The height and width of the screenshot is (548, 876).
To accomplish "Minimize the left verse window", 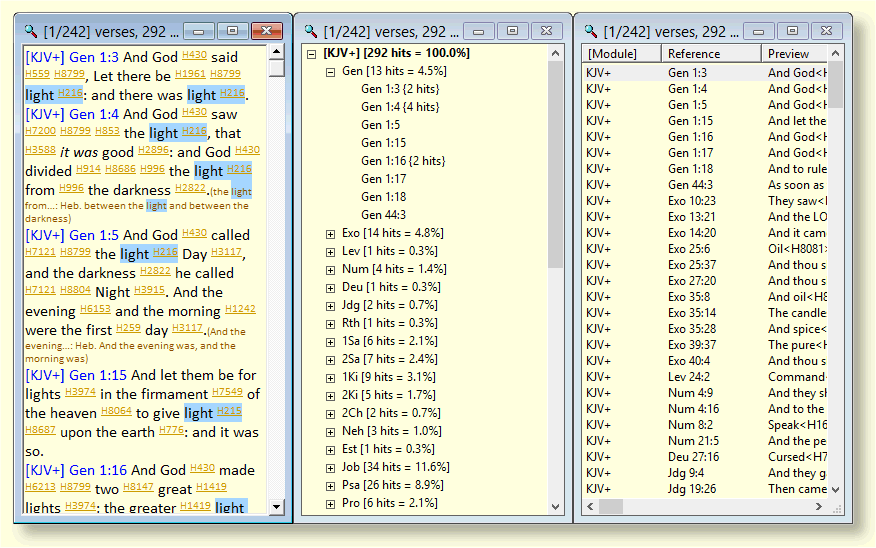I will click(198, 31).
